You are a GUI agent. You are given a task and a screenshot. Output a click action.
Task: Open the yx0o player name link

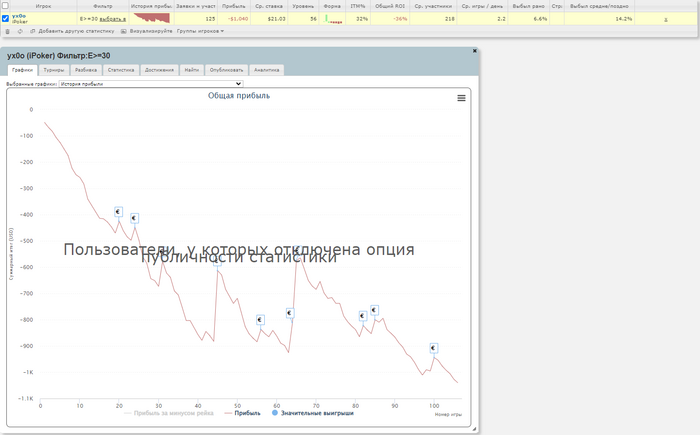(19, 16)
